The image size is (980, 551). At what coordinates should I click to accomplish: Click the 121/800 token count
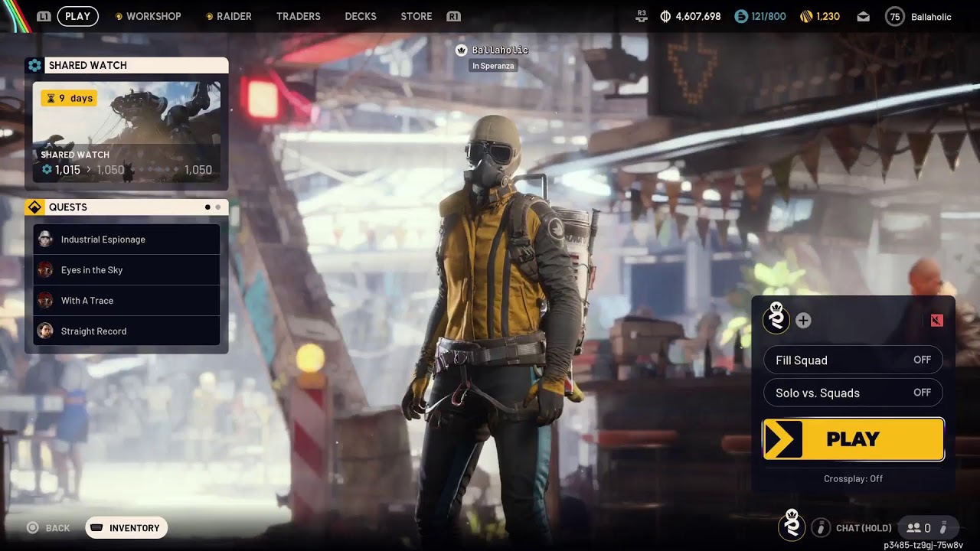click(x=769, y=16)
